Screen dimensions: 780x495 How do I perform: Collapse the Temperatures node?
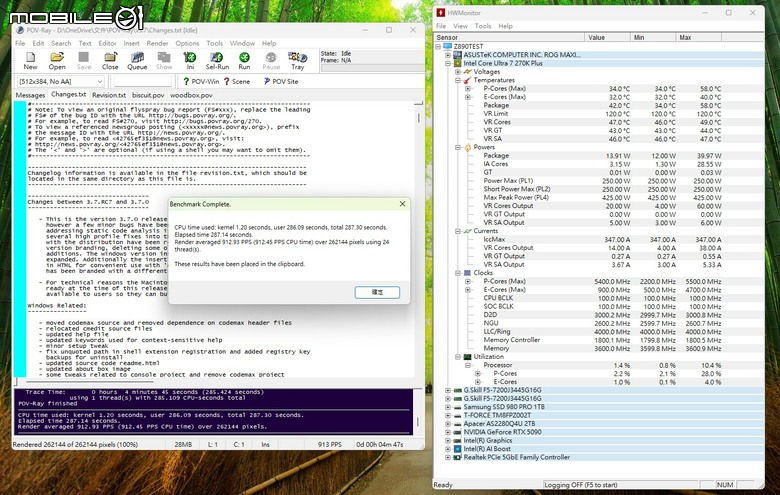click(458, 80)
